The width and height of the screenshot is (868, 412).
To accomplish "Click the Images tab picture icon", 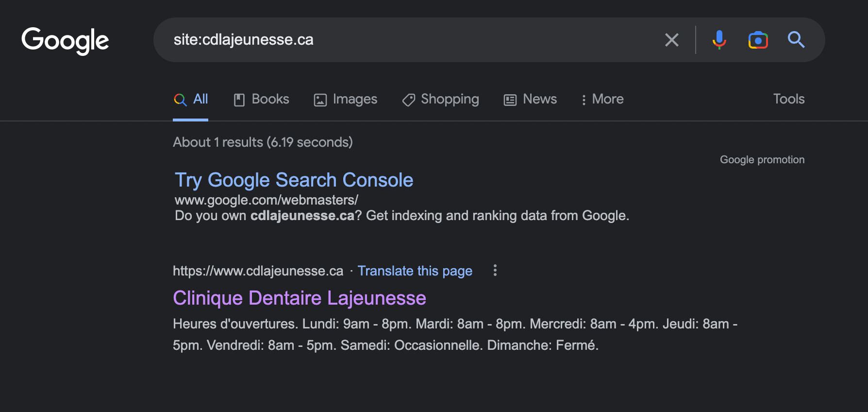I will (x=319, y=99).
